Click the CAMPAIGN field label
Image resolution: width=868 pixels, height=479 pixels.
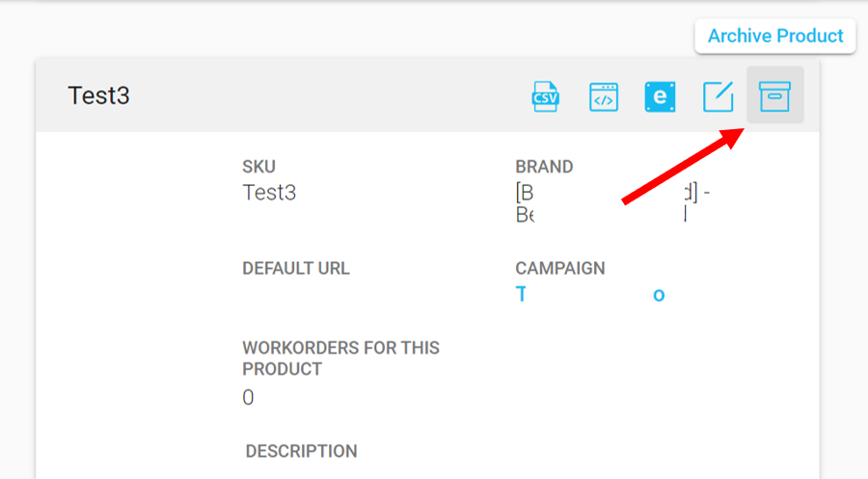tap(559, 268)
